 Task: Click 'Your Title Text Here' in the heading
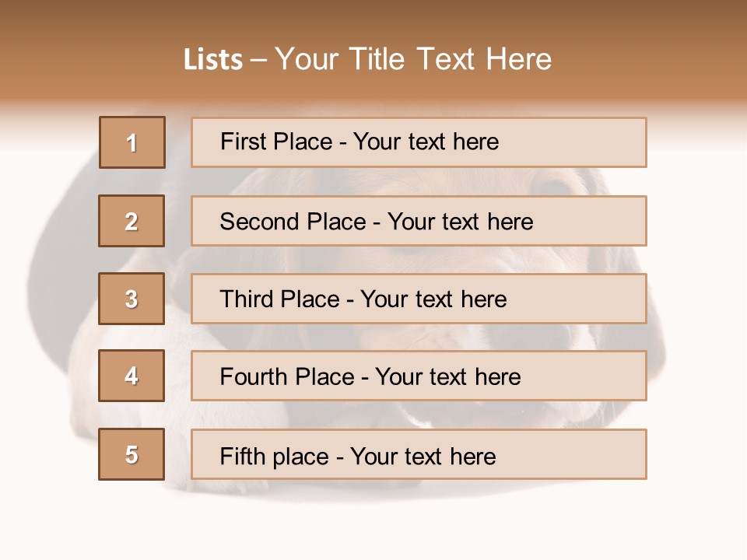tap(413, 59)
